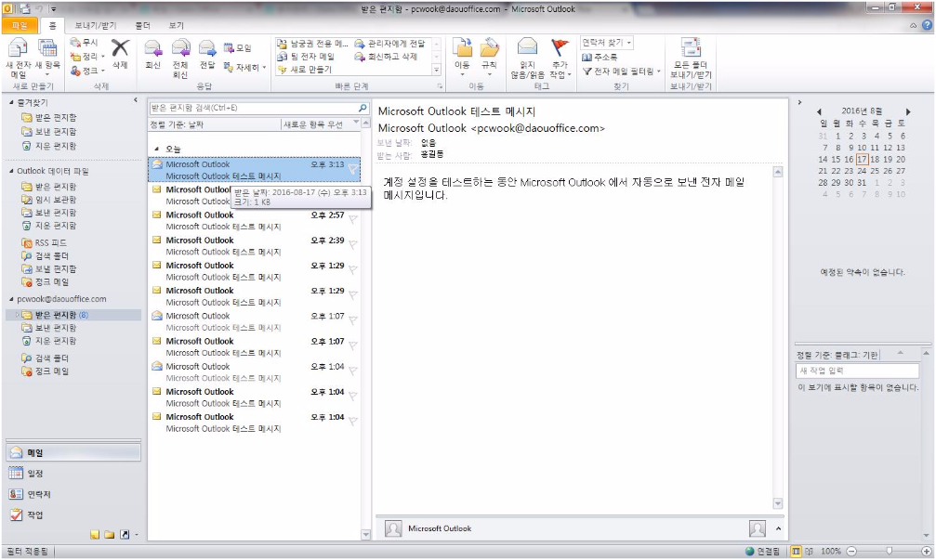936x560 pixels.
Task: Click the 받은 편지함 검색 search field
Action: pos(253,108)
